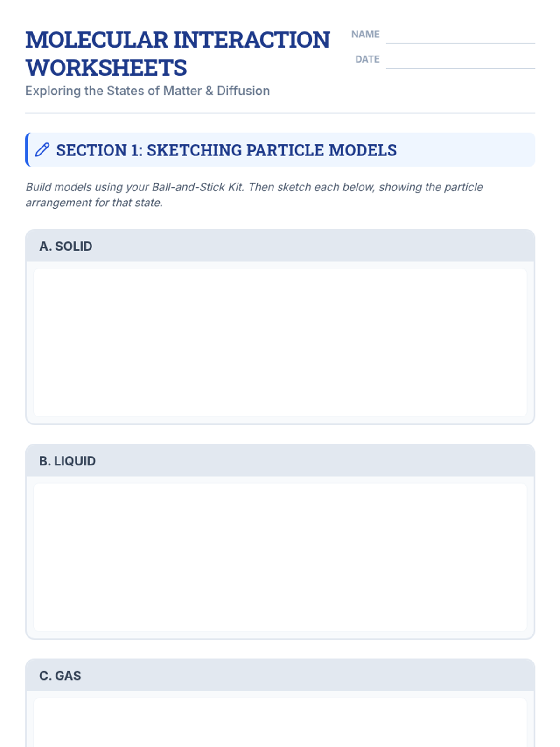Click the 'arrangement for that state' instruction line

(94, 203)
